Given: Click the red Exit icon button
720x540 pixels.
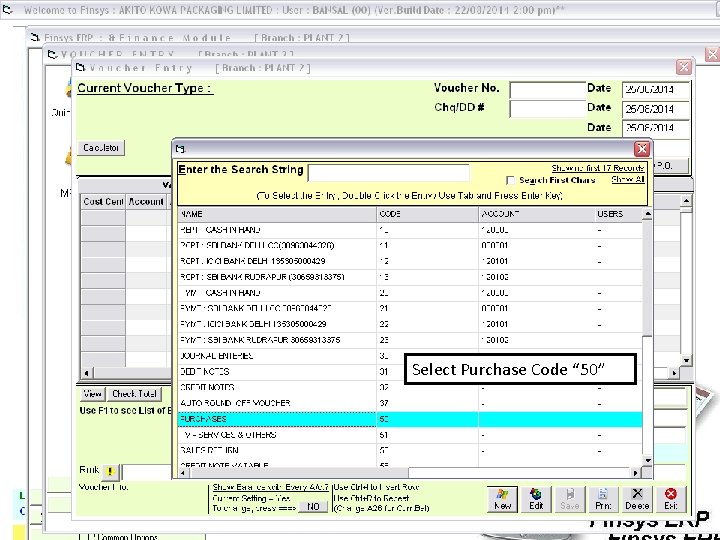Looking at the screenshot, I should tap(670, 499).
